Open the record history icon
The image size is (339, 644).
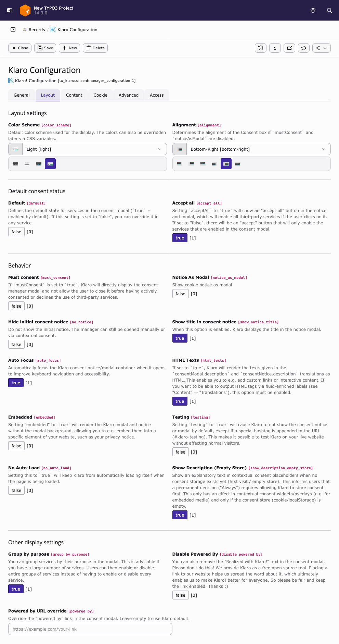[261, 48]
